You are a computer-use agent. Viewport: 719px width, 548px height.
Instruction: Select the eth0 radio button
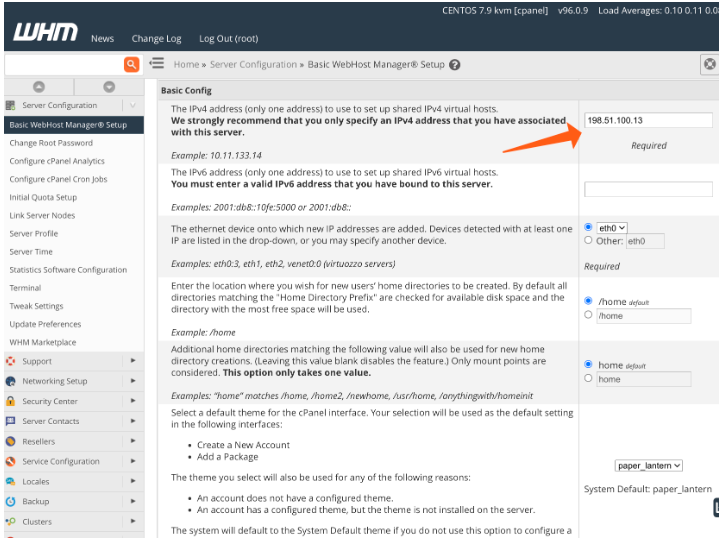589,227
